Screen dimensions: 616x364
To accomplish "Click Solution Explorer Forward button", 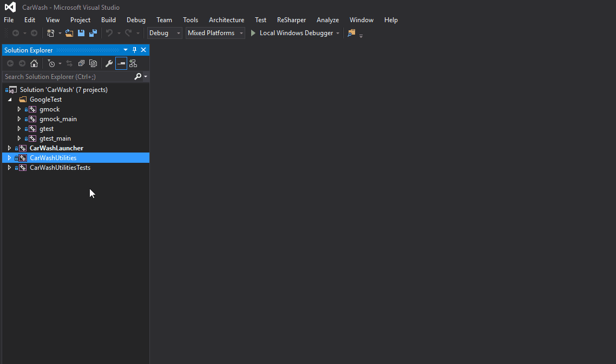I will tap(22, 63).
